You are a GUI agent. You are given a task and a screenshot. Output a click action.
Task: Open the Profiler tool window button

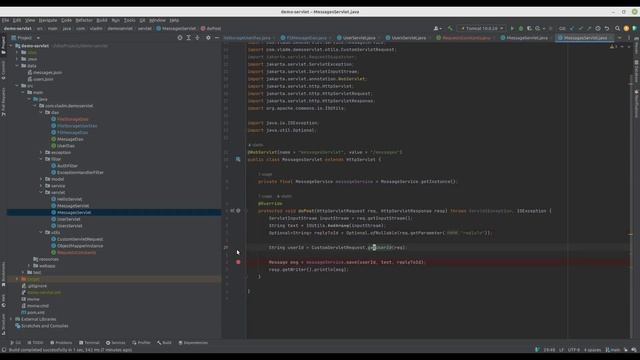pos(141,342)
